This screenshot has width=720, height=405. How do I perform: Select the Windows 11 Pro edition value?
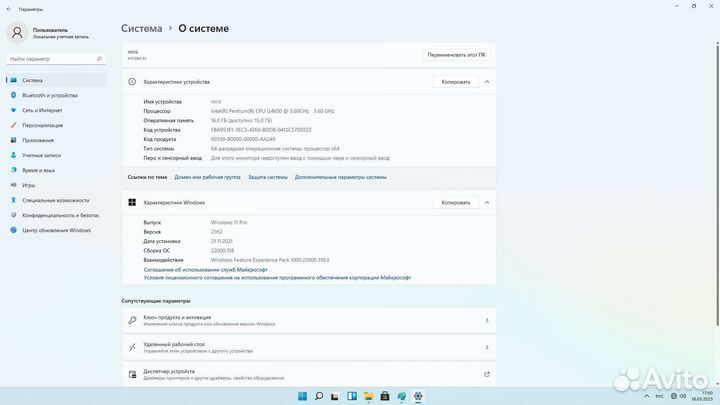click(229, 223)
